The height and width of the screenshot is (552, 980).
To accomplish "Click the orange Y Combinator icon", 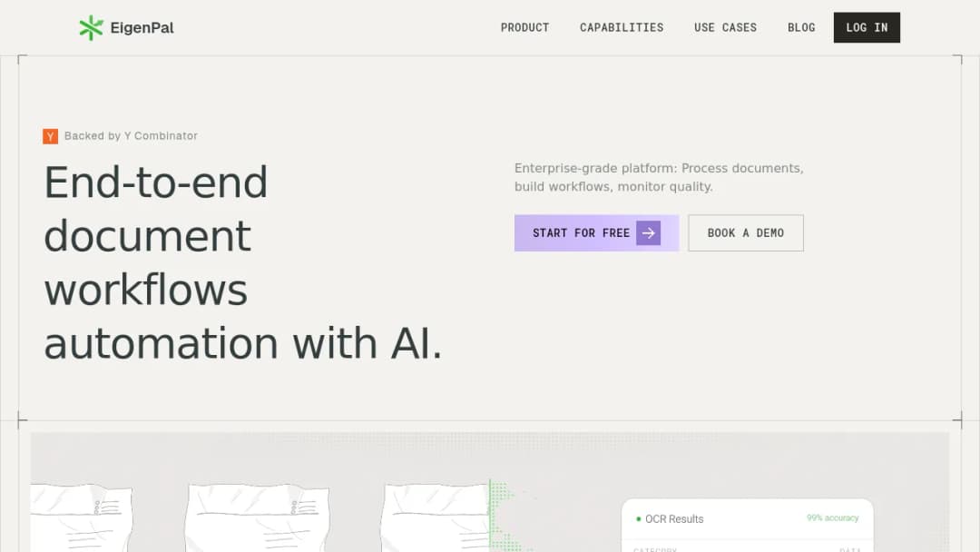I will (51, 136).
